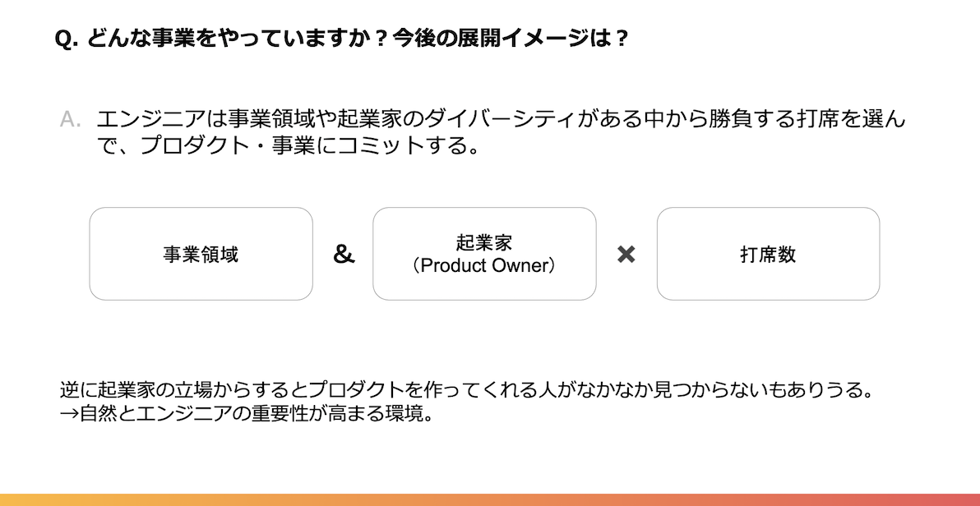This screenshot has height=506, width=980.
Task: Select the 事業領域 box
Action: [201, 254]
